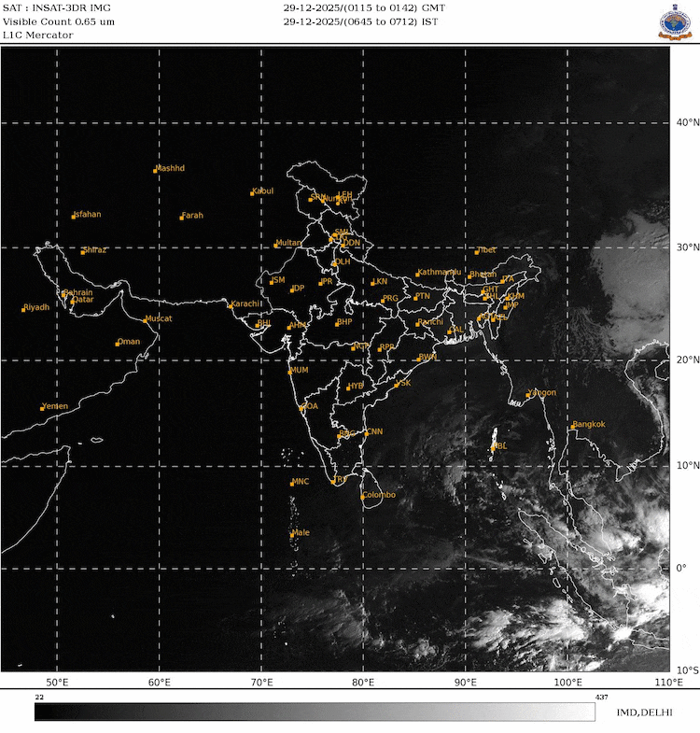Click the IMD,DELHI credit text
700x733 pixels.
644,712
